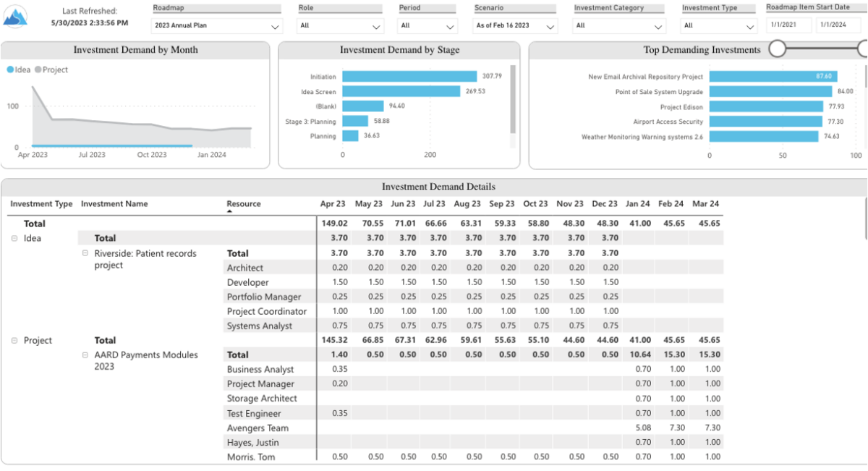868x471 pixels.
Task: Open the Roadmap dropdown
Action: pyautogui.click(x=216, y=25)
